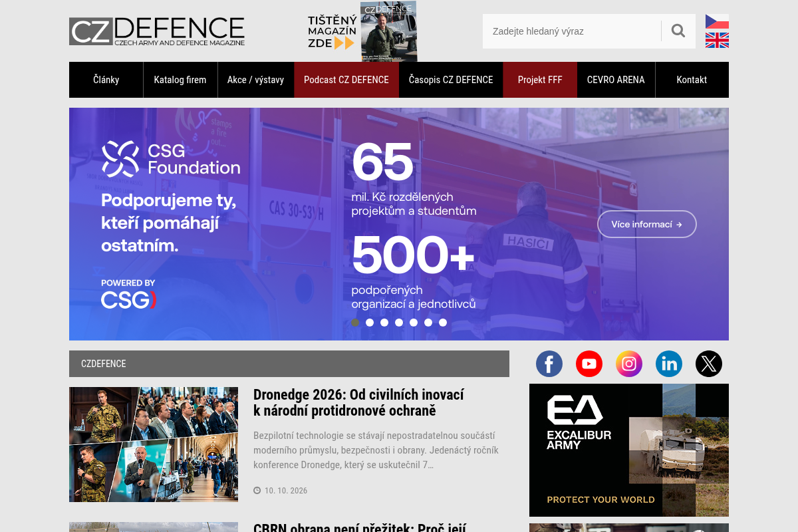
Task: Click the article date '10. 10. 2026'
Action: point(286,491)
